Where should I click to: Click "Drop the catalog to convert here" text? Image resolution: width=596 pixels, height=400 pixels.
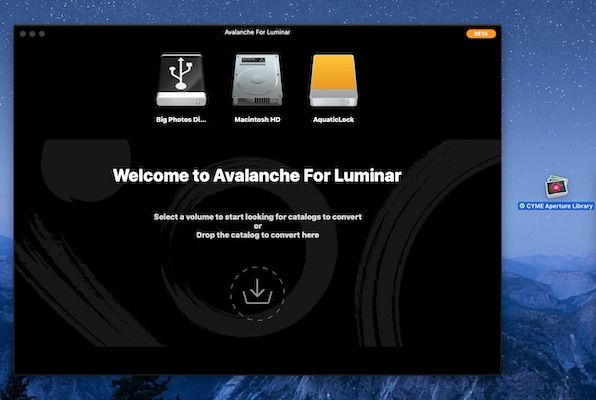[257, 235]
